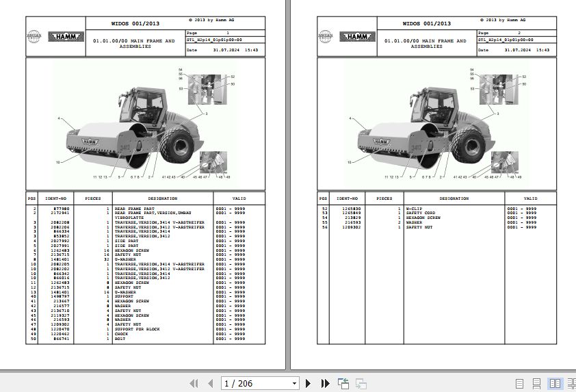Viewport: 576px width, 392px height.
Task: Jump to the last page
Action: 325,384
